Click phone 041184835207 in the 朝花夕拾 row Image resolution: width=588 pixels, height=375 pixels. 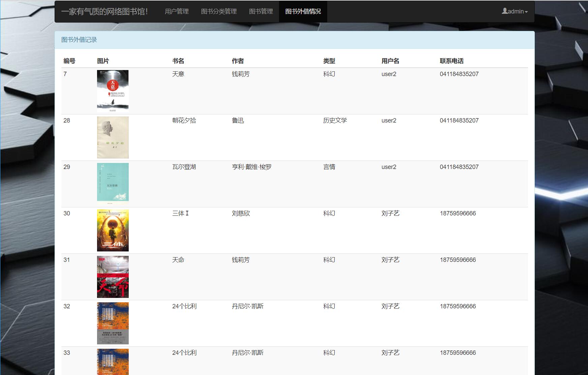[x=459, y=121]
